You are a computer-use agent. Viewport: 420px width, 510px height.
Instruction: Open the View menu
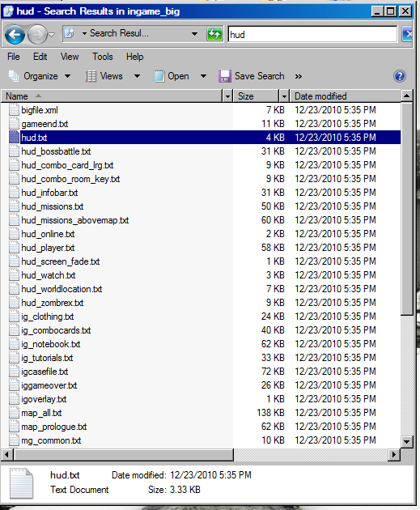pos(70,57)
